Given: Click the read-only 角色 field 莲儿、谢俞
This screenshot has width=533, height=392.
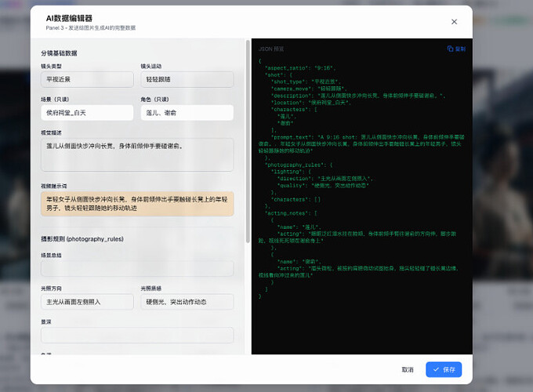Looking at the screenshot, I should tap(187, 113).
